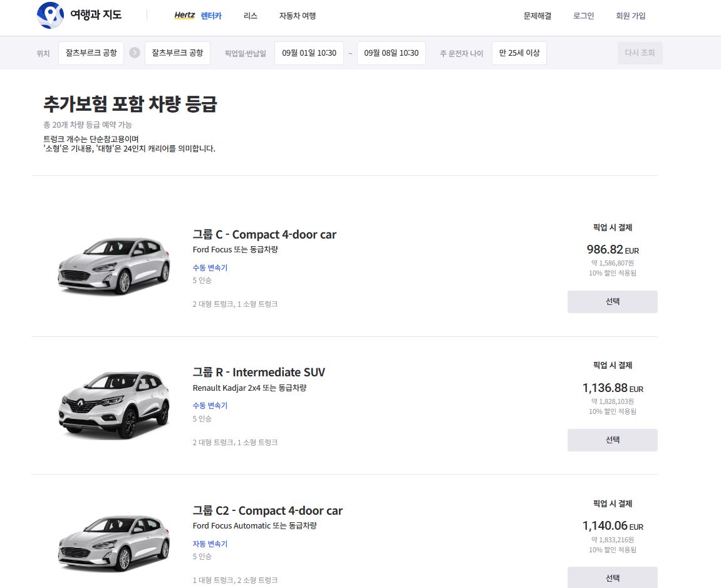
Task: Expand driver age 만 25세 이상 dropdown
Action: tap(519, 53)
